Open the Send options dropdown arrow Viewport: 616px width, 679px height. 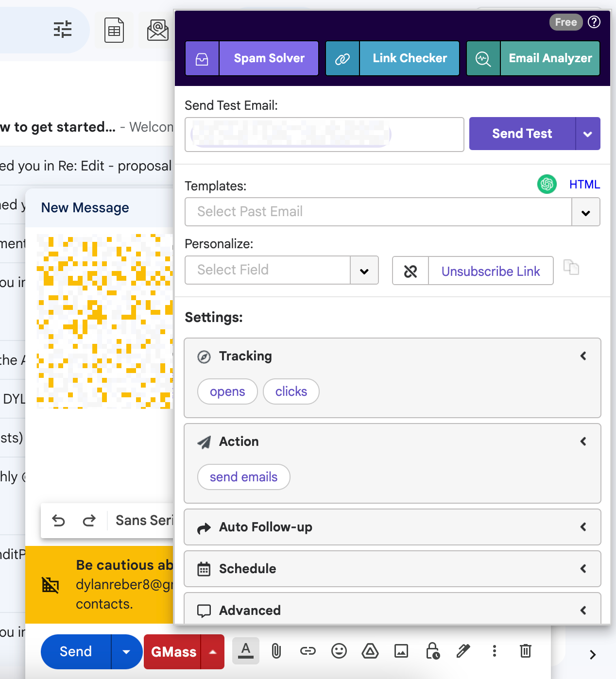point(126,652)
